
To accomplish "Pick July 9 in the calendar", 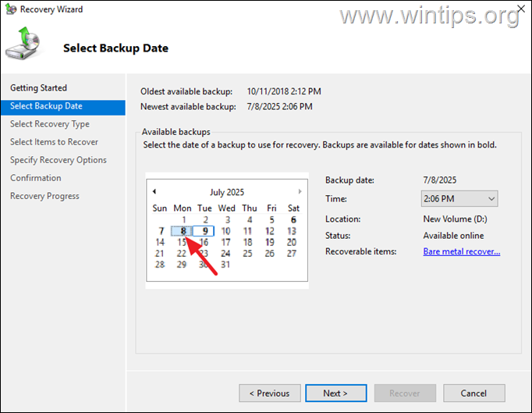I will [x=204, y=231].
